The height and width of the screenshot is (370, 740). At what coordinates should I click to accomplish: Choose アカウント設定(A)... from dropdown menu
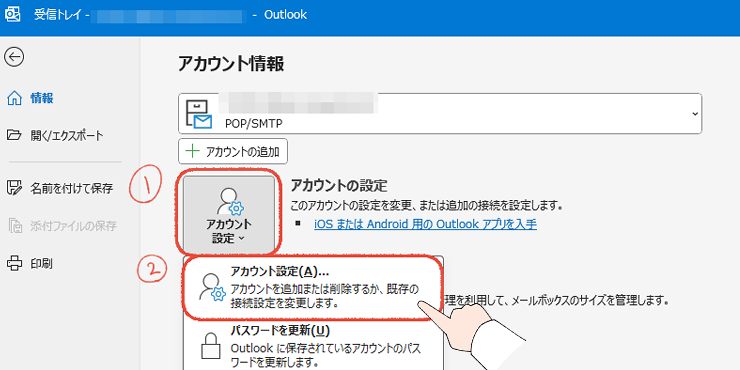coord(312,287)
